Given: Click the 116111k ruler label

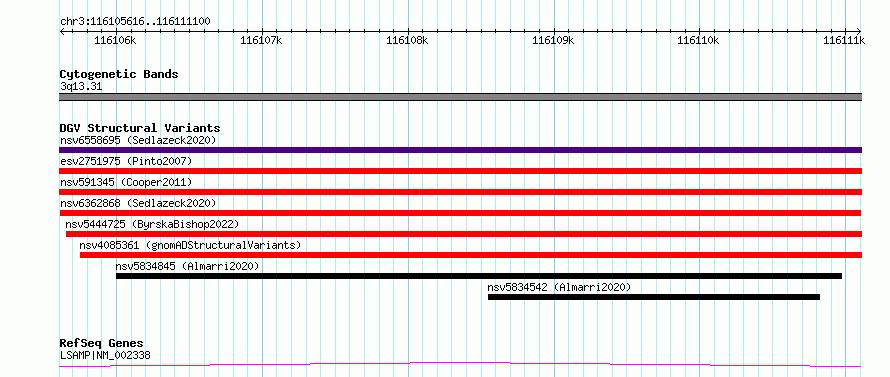Looking at the screenshot, I should (845, 40).
